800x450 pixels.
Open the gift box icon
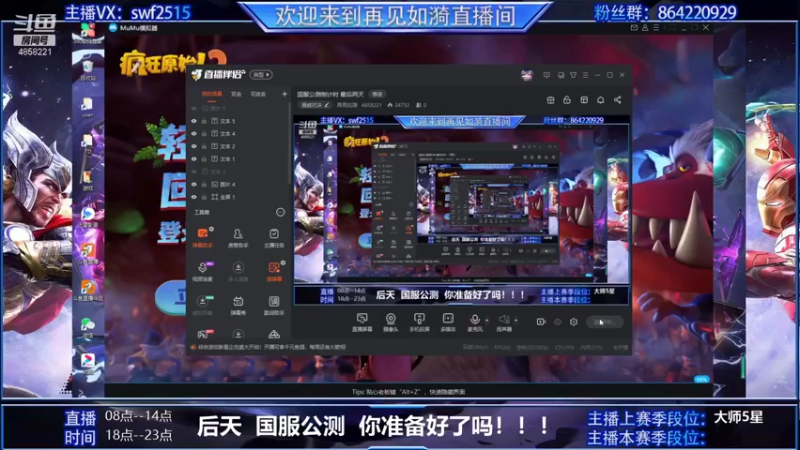[551, 100]
